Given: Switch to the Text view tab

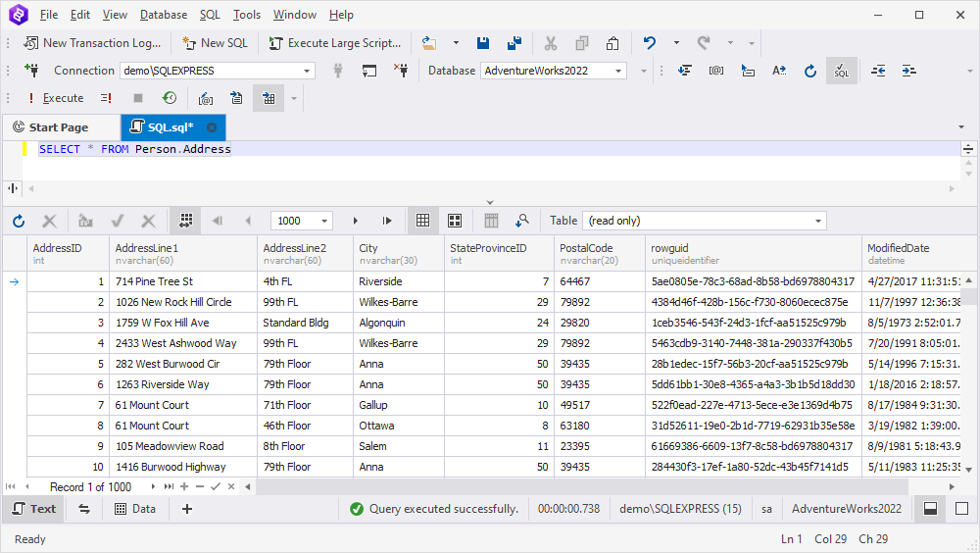Looking at the screenshot, I should tap(35, 509).
